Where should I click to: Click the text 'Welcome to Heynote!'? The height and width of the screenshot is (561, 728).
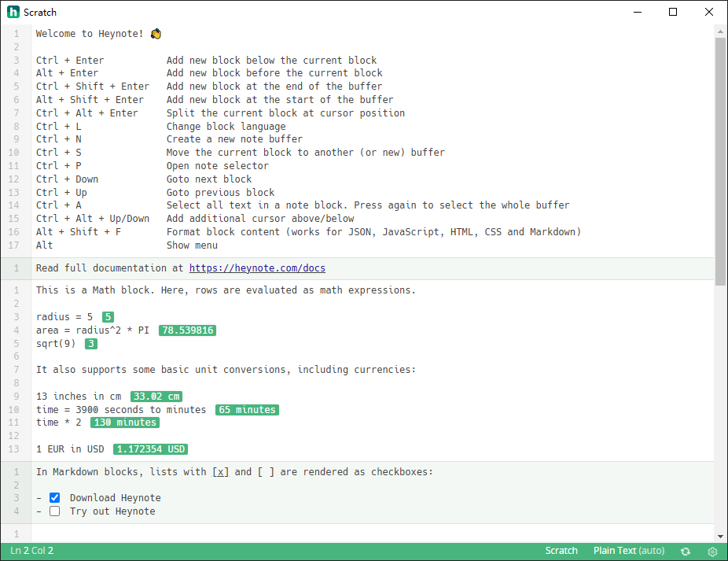[90, 34]
